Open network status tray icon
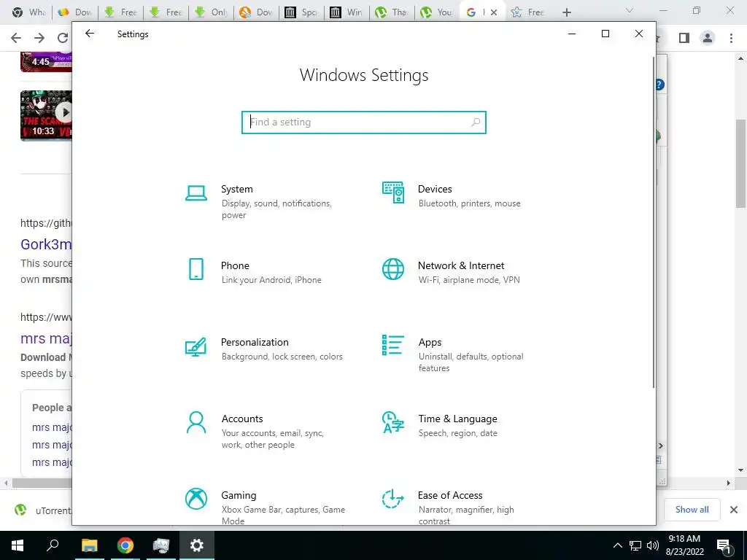The height and width of the screenshot is (560, 747). (x=635, y=545)
